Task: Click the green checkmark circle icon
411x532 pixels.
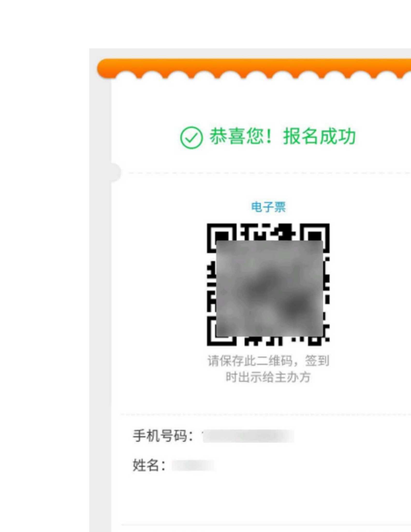Action: (191, 138)
